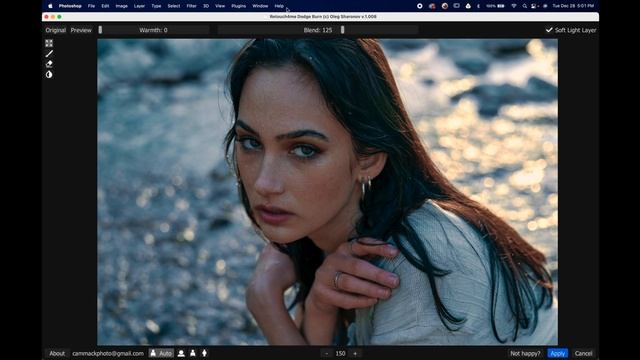
Task: Open the Window menu
Action: coord(260,6)
